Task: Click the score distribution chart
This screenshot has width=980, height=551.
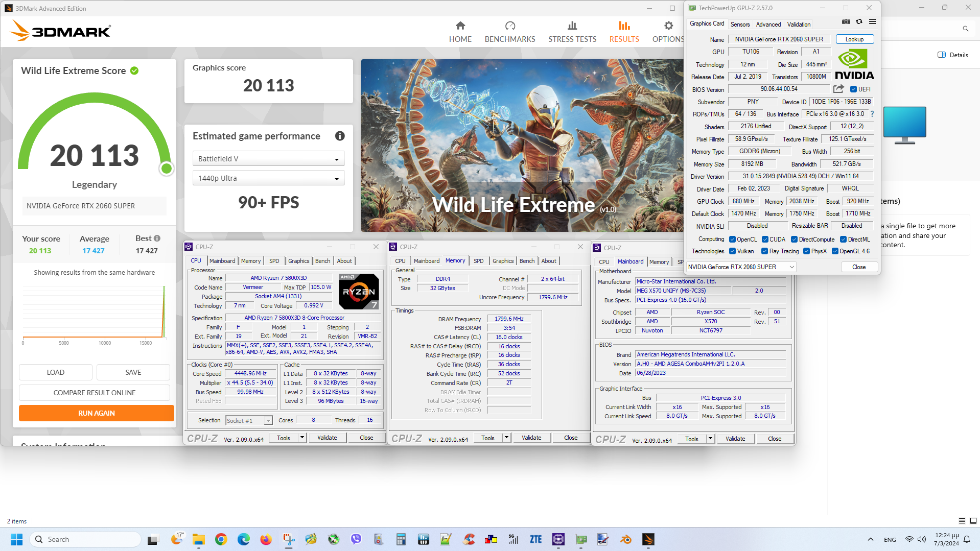Action: point(95,315)
